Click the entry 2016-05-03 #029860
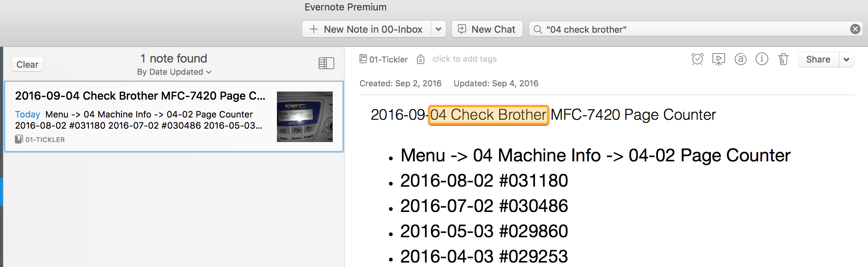Image resolution: width=868 pixels, height=267 pixels. coord(484,231)
